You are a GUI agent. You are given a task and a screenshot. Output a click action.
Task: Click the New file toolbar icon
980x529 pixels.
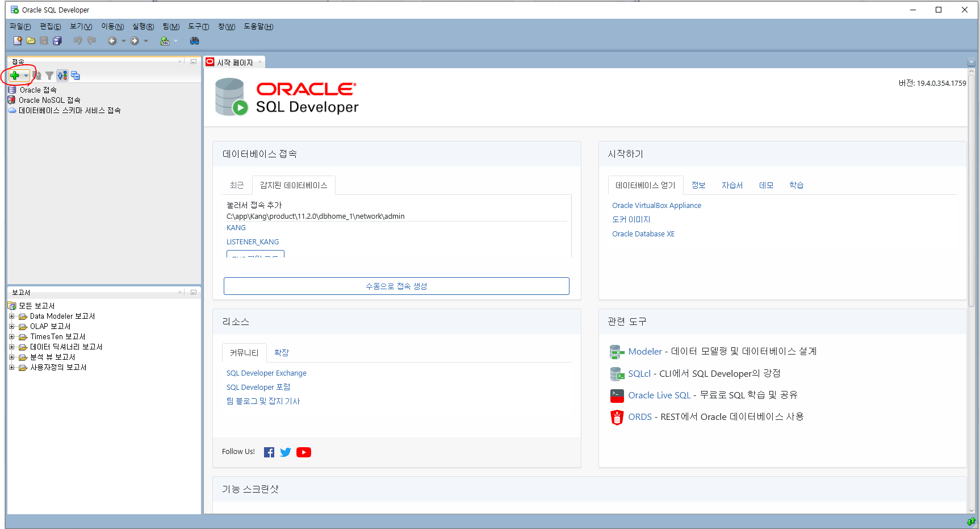pos(18,41)
